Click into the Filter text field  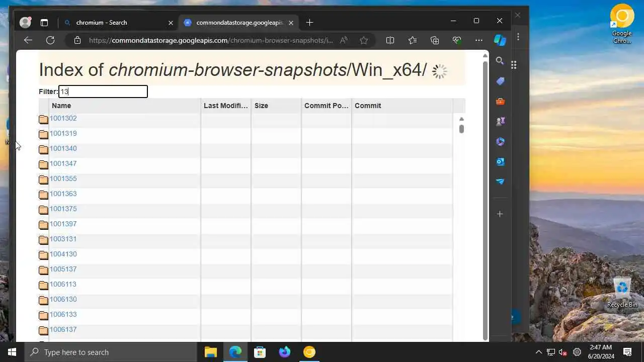[x=103, y=92]
